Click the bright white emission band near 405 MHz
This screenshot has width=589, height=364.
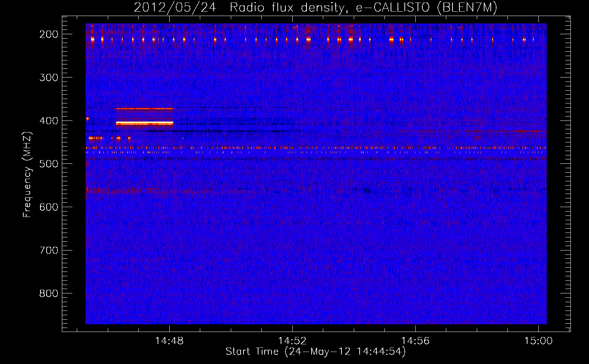(145, 123)
